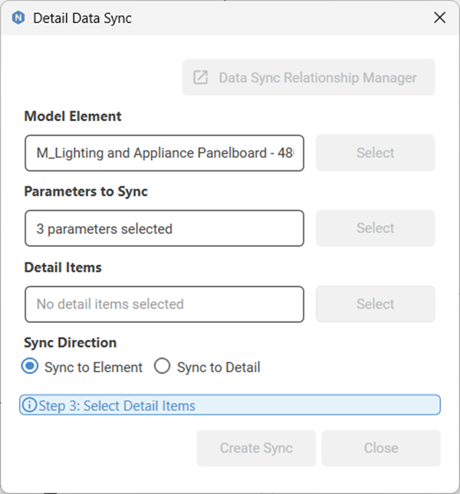Click the Create Sync button
The image size is (460, 494).
256,448
